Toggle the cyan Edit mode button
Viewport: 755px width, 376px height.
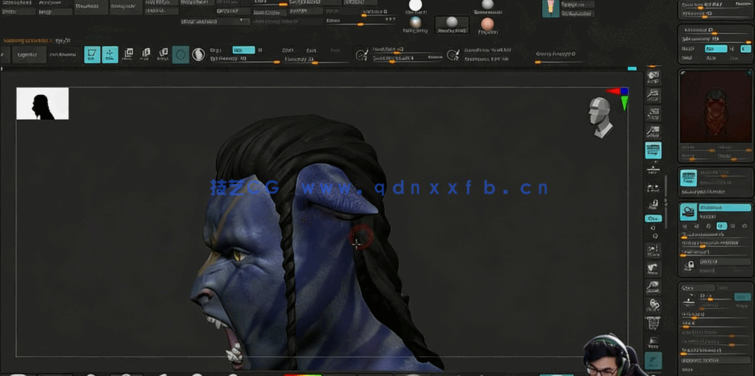pyautogui.click(x=92, y=54)
